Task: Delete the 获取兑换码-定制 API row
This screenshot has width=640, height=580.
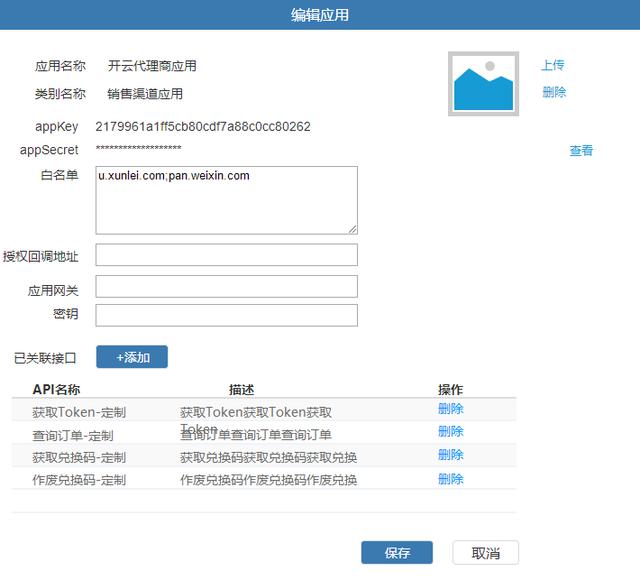Action: 451,455
